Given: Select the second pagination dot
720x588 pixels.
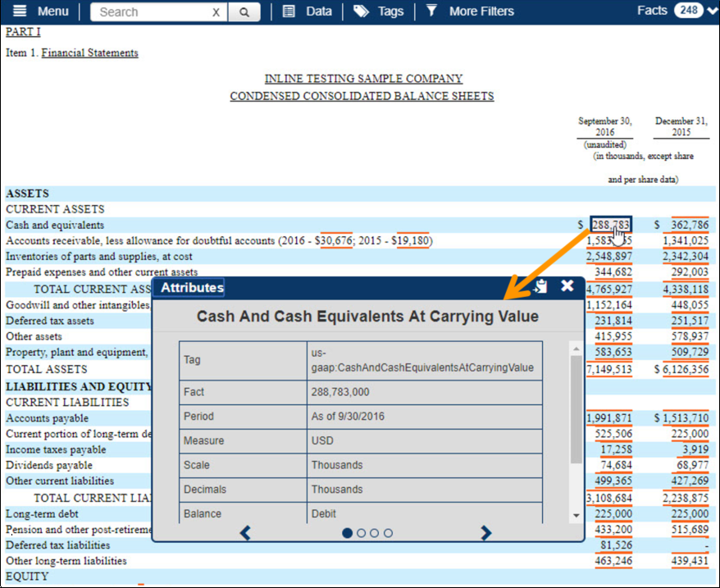Looking at the screenshot, I should [x=362, y=533].
